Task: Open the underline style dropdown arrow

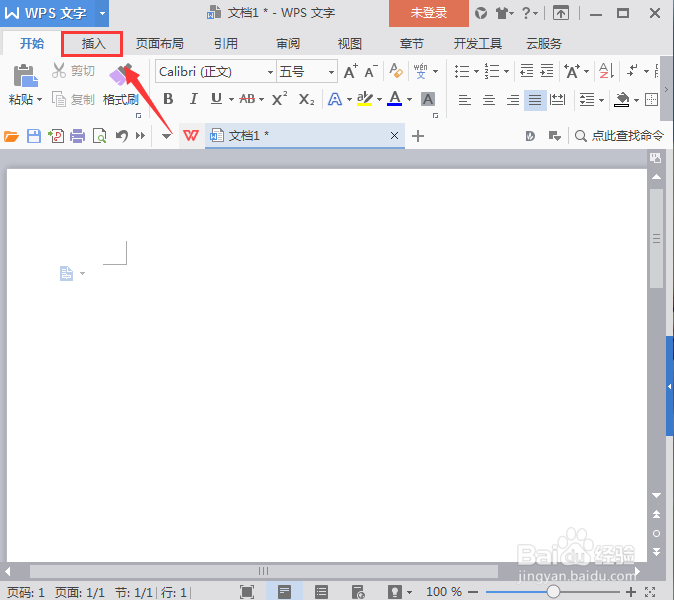Action: (x=231, y=100)
